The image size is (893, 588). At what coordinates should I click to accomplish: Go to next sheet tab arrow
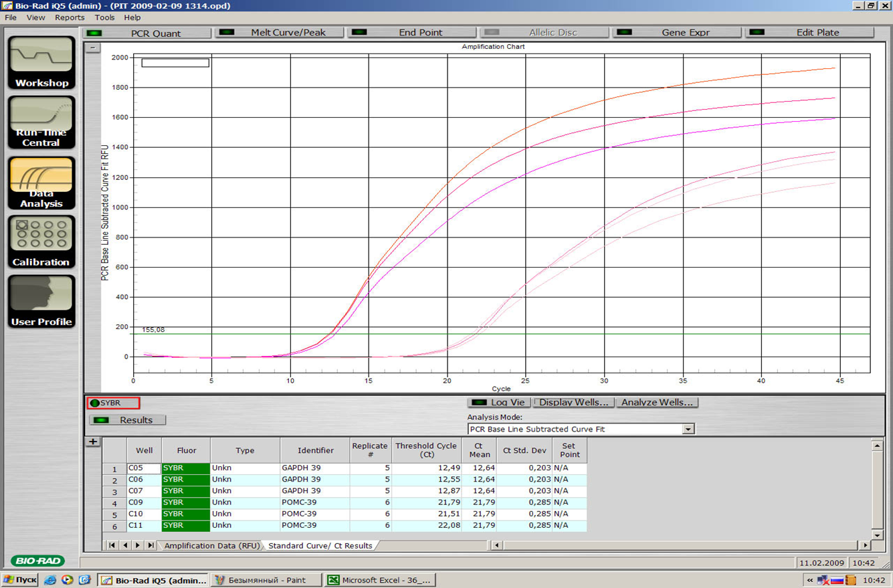pyautogui.click(x=138, y=546)
